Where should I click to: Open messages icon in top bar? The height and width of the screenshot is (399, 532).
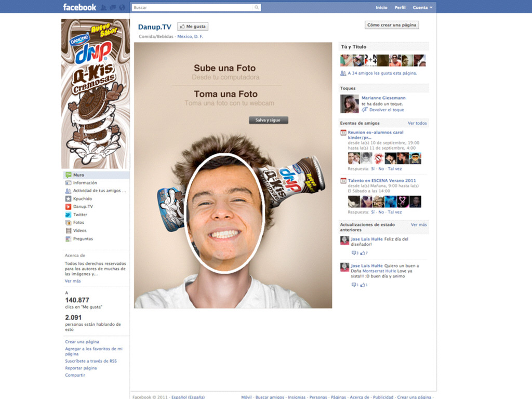113,7
